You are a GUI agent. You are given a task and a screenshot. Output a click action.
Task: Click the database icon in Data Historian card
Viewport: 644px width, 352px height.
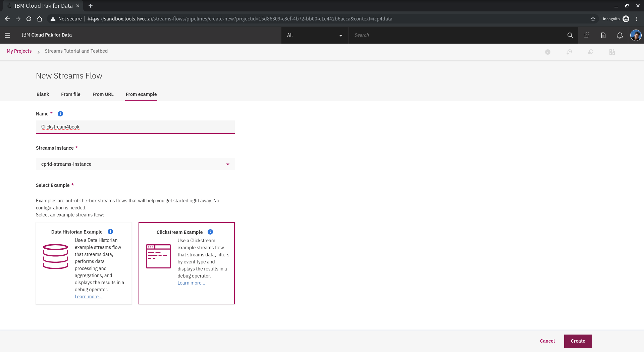[55, 256]
